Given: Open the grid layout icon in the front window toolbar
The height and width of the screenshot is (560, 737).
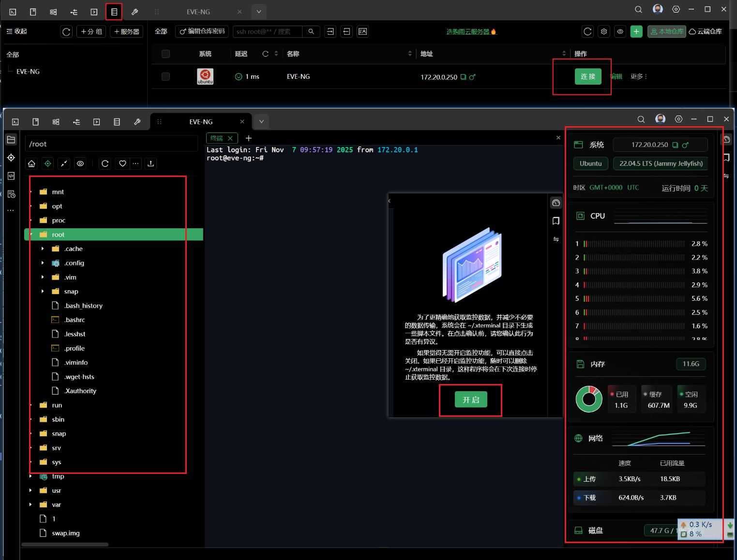Looking at the screenshot, I should click(56, 122).
